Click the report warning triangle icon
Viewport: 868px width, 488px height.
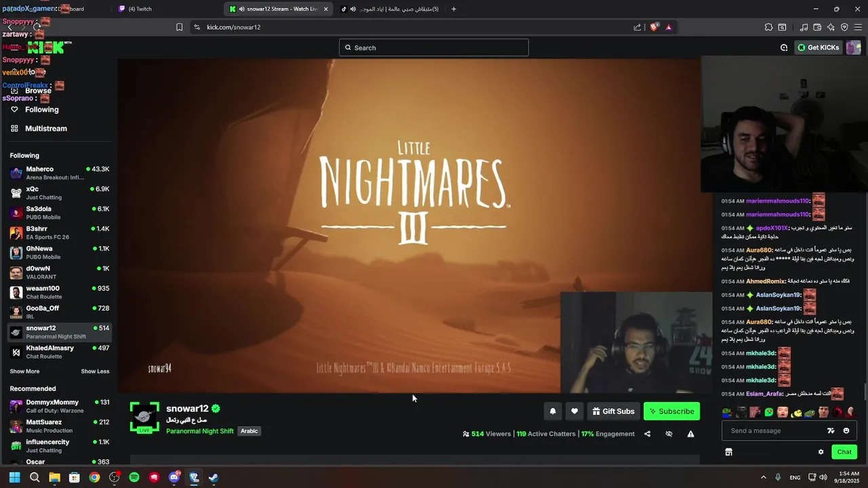pyautogui.click(x=690, y=434)
